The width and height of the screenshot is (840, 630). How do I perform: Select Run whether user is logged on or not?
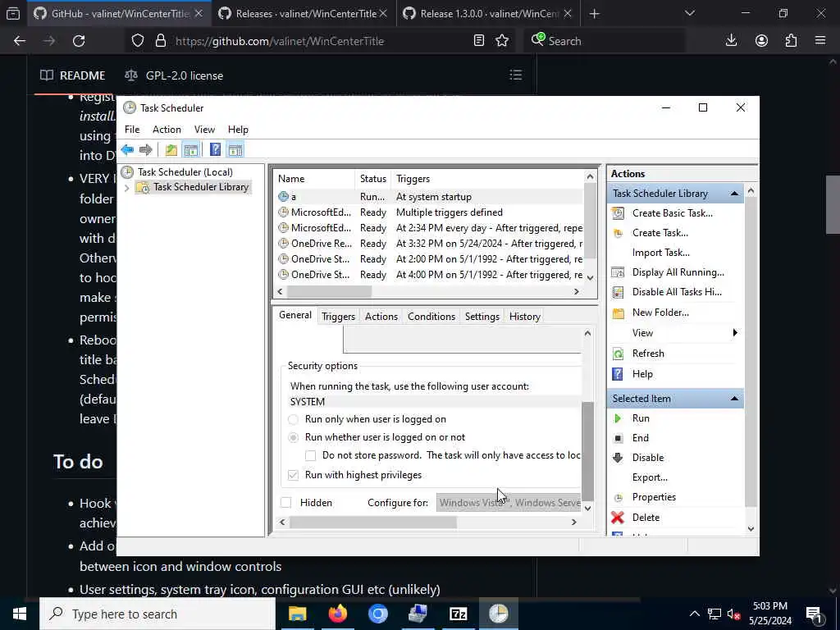(293, 438)
